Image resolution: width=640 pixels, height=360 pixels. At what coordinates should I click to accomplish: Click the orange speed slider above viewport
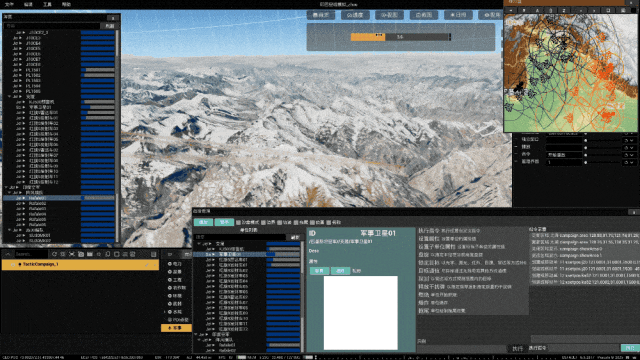[401, 37]
